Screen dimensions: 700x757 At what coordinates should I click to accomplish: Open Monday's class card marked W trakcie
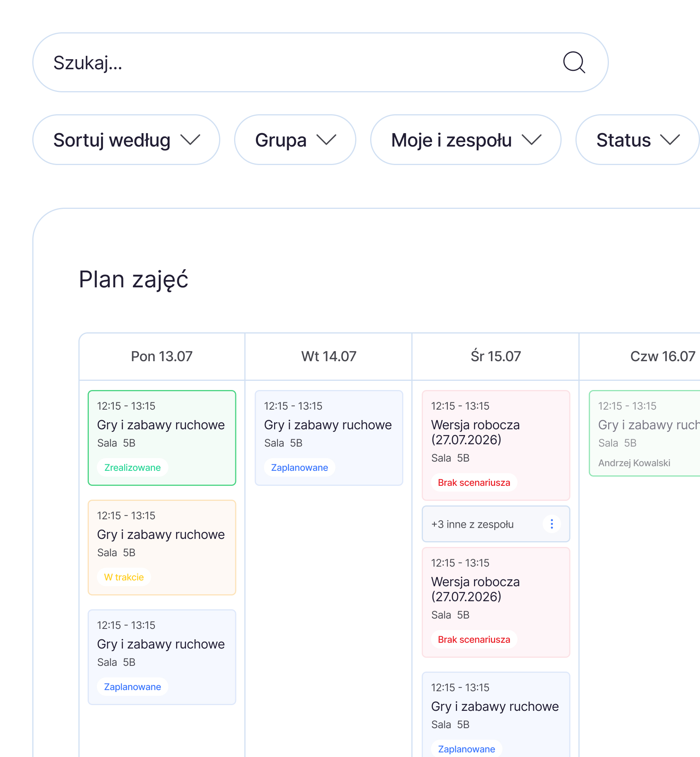[x=162, y=547]
